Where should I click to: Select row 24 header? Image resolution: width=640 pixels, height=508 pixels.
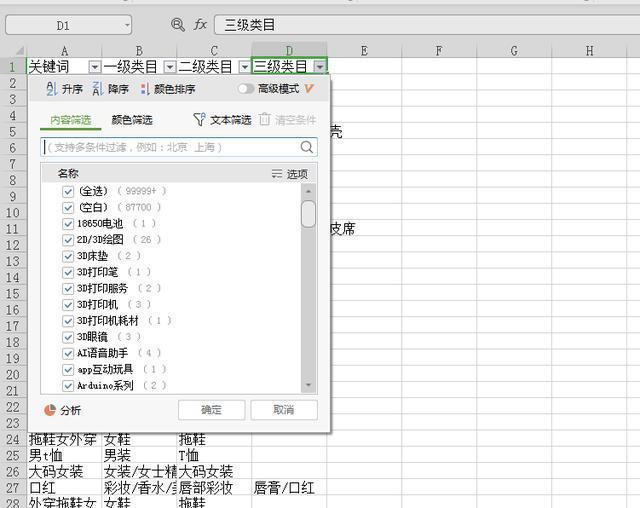[13, 439]
